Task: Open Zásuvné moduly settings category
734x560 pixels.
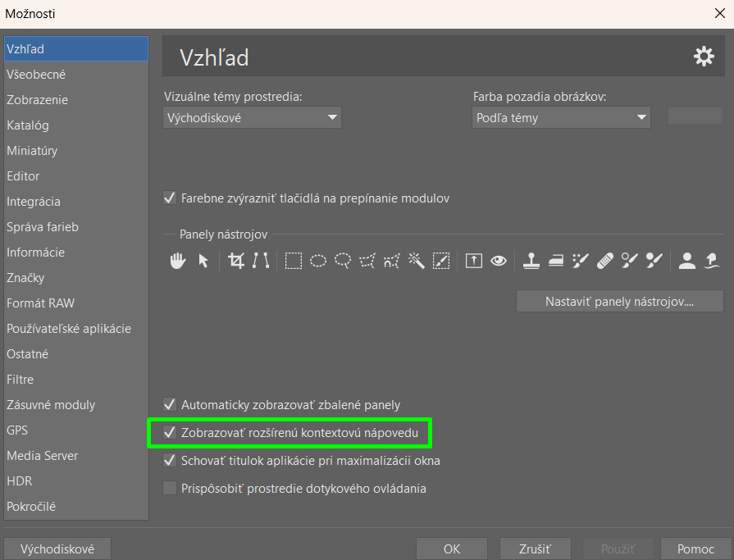Action: tap(75, 405)
